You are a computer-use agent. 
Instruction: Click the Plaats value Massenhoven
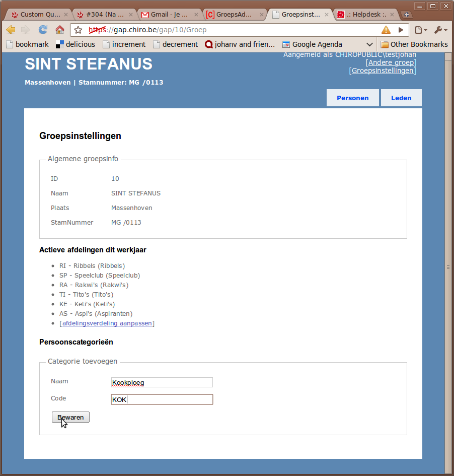click(132, 208)
